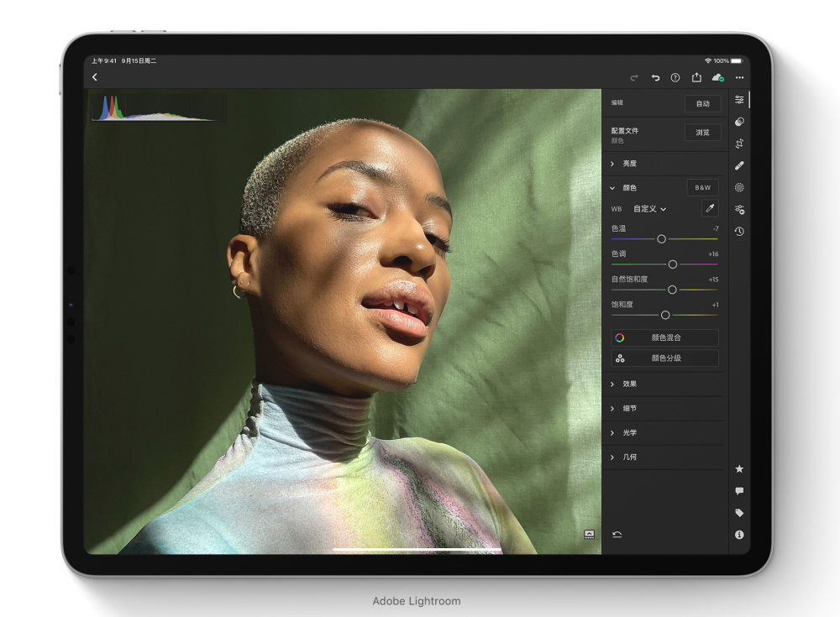Click the 色调 tint slider handle
The height and width of the screenshot is (617, 840).
pyautogui.click(x=673, y=264)
